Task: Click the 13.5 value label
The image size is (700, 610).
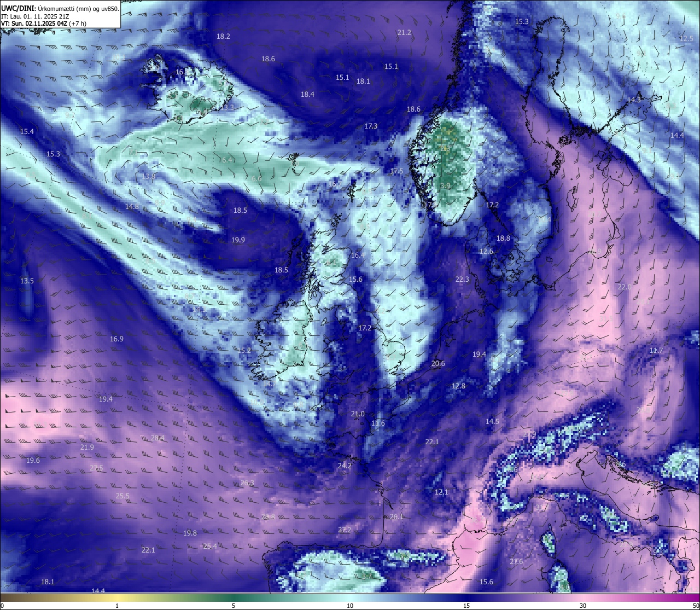Action: (x=27, y=281)
